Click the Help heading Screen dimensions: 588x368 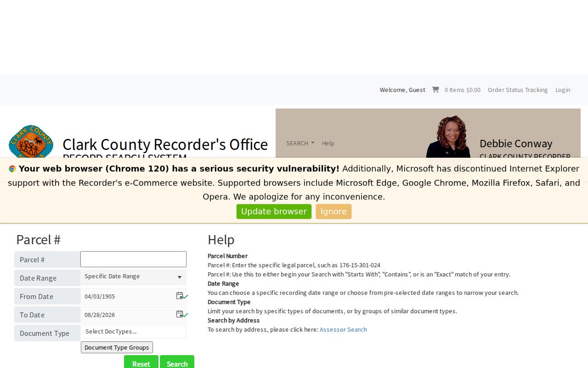click(x=221, y=240)
